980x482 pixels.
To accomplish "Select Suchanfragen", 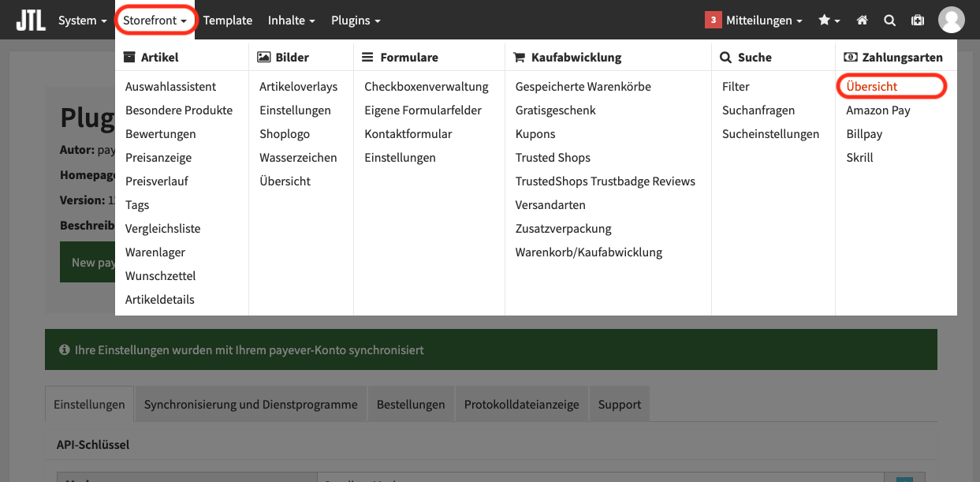I will coord(758,110).
